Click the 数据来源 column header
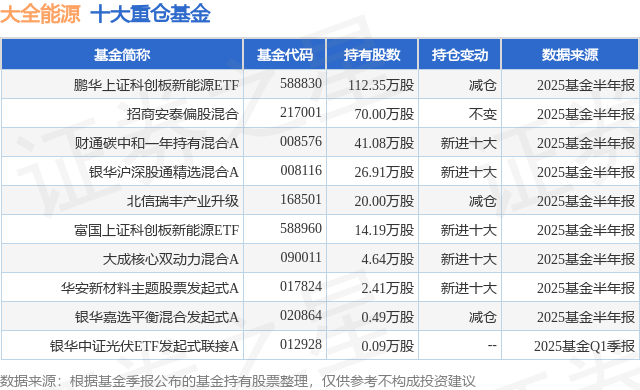 [x=570, y=55]
